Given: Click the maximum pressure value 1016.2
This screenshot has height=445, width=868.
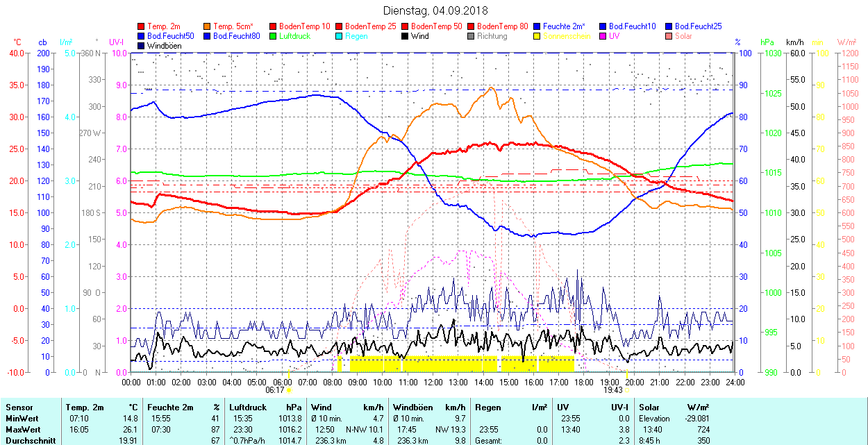Looking at the screenshot, I should pos(291,430).
